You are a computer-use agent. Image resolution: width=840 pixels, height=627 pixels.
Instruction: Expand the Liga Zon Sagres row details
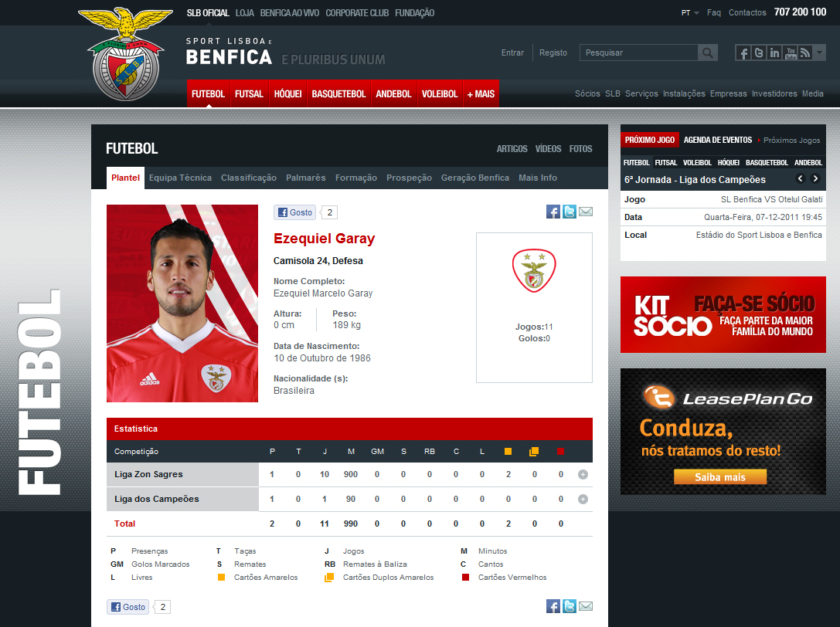point(583,474)
